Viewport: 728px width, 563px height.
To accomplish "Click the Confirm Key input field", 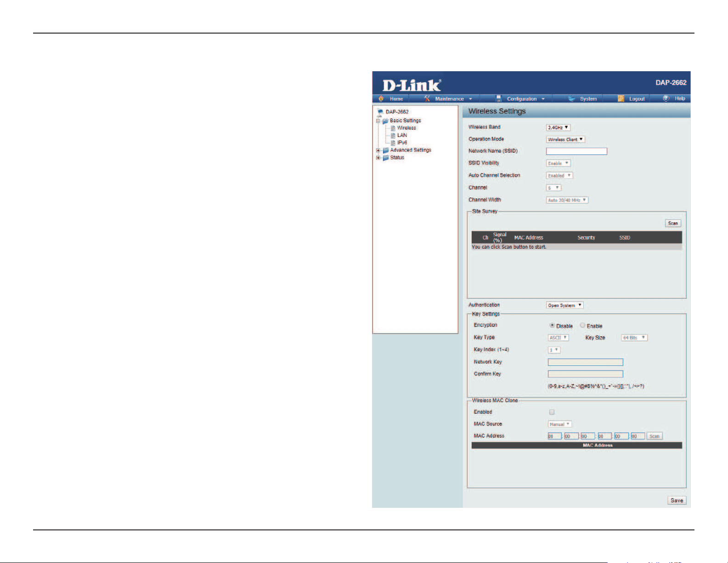I will pyautogui.click(x=586, y=374).
